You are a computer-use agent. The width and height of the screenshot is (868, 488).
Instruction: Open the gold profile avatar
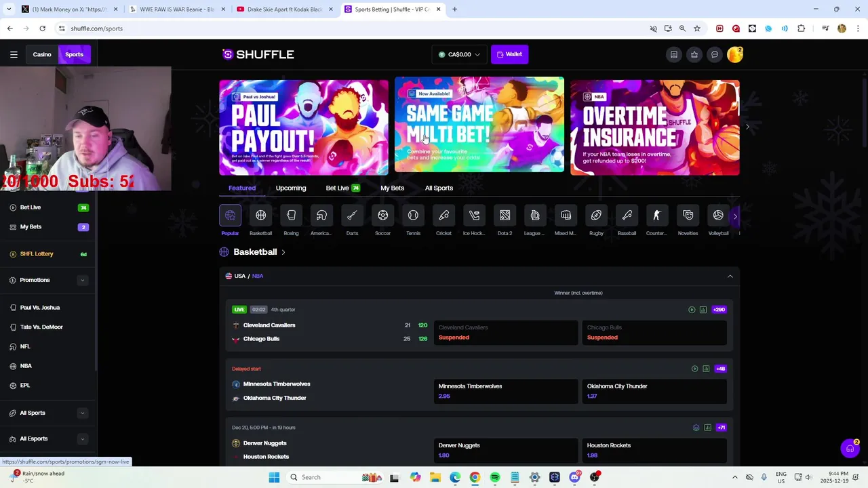(734, 55)
